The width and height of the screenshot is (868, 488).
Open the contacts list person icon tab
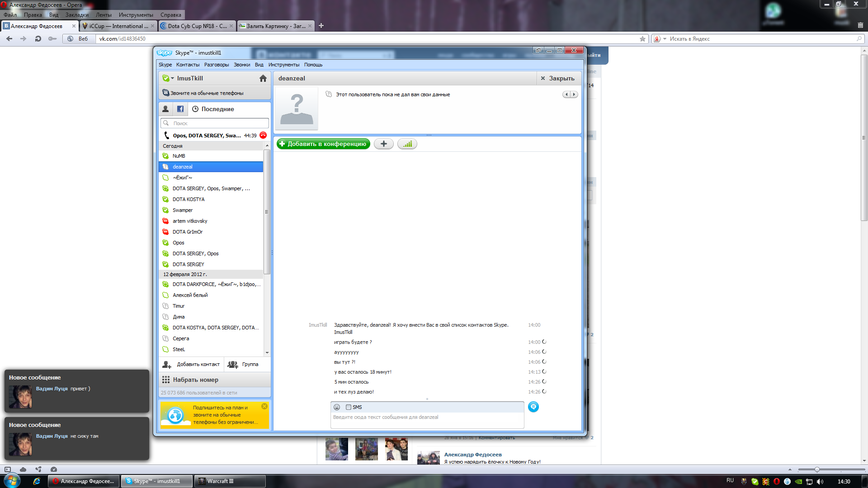pyautogui.click(x=165, y=109)
